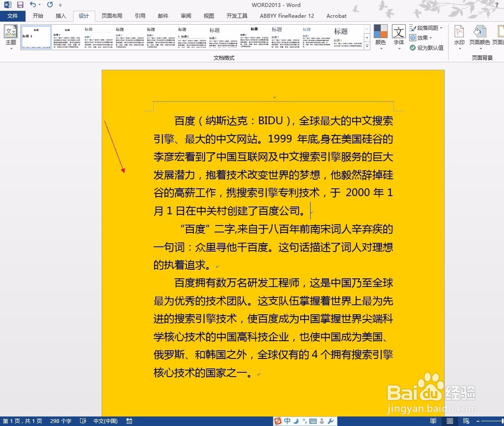
Task: Switch to the 审阅 (Review) tab
Action: click(186, 16)
